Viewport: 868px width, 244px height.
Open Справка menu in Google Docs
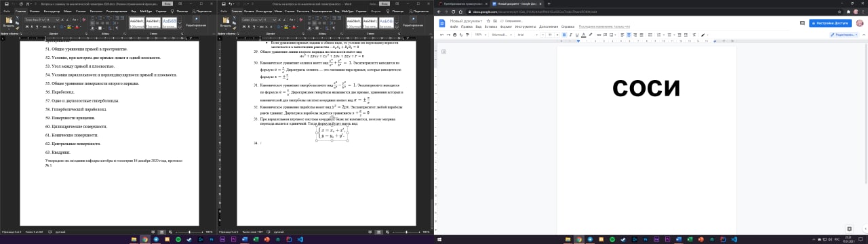[x=568, y=26]
